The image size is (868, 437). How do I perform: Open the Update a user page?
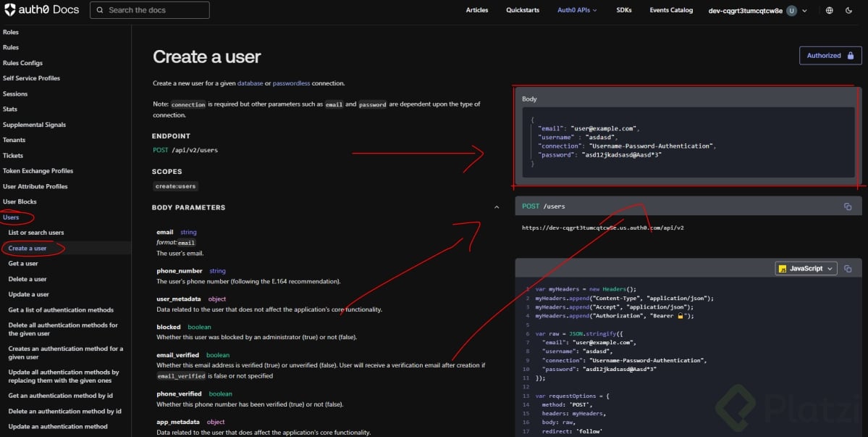tap(28, 294)
